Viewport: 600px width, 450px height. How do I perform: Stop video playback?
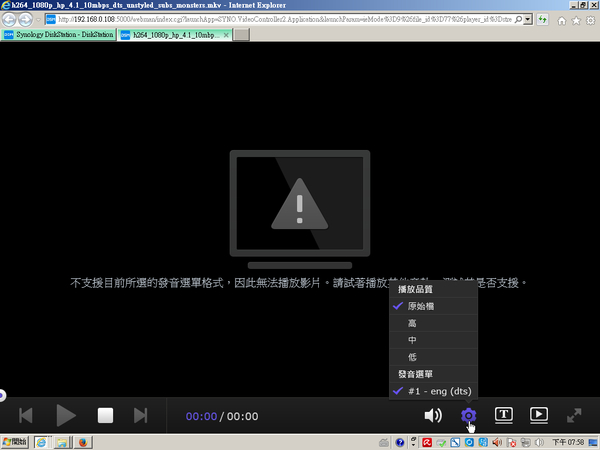pos(105,416)
